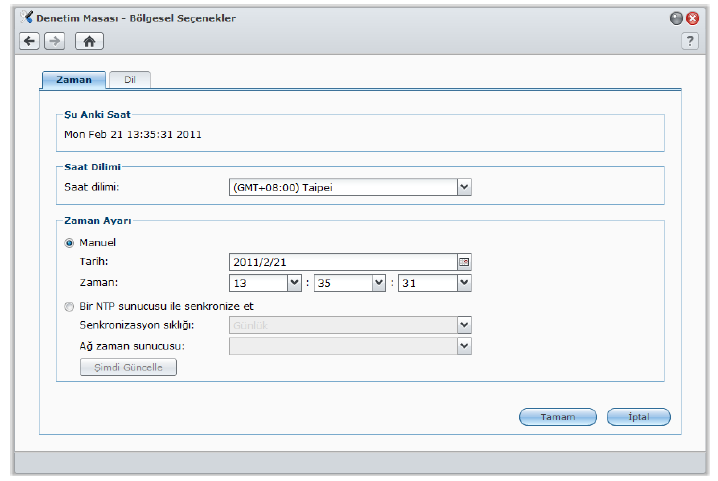The height and width of the screenshot is (481, 718).
Task: Go to Control Panel home icon
Action: tap(89, 41)
